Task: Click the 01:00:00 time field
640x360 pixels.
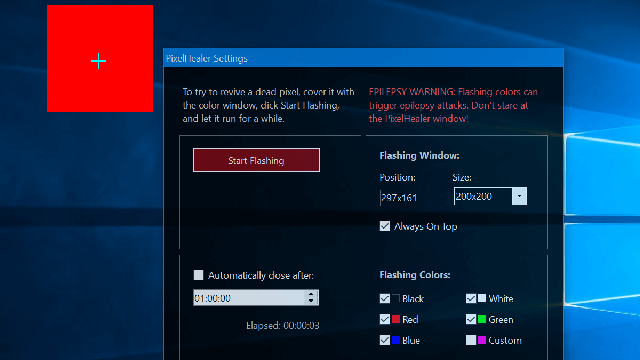Action: coord(249,298)
